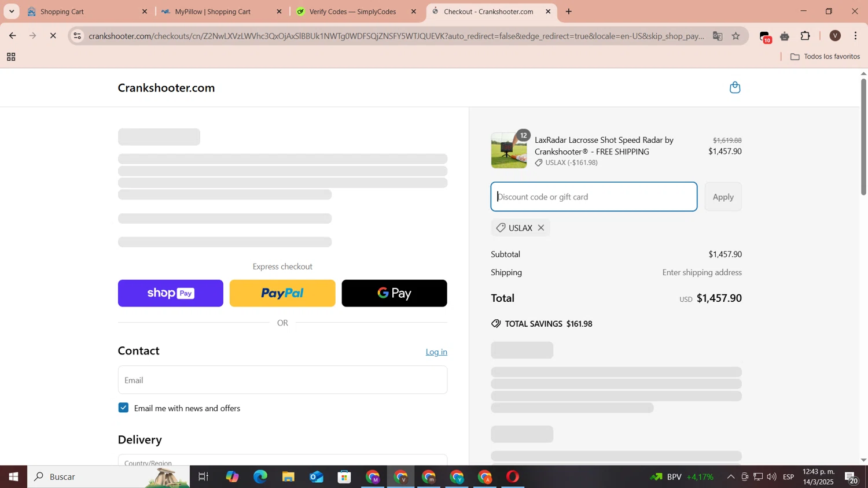Open the Chrome profile V avatar
This screenshot has width=868, height=488.
(835, 36)
